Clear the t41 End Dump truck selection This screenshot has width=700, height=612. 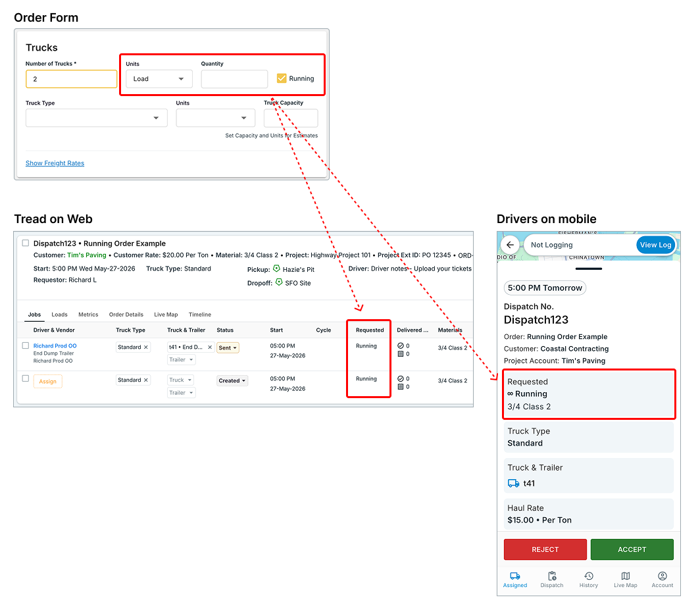[x=209, y=347]
